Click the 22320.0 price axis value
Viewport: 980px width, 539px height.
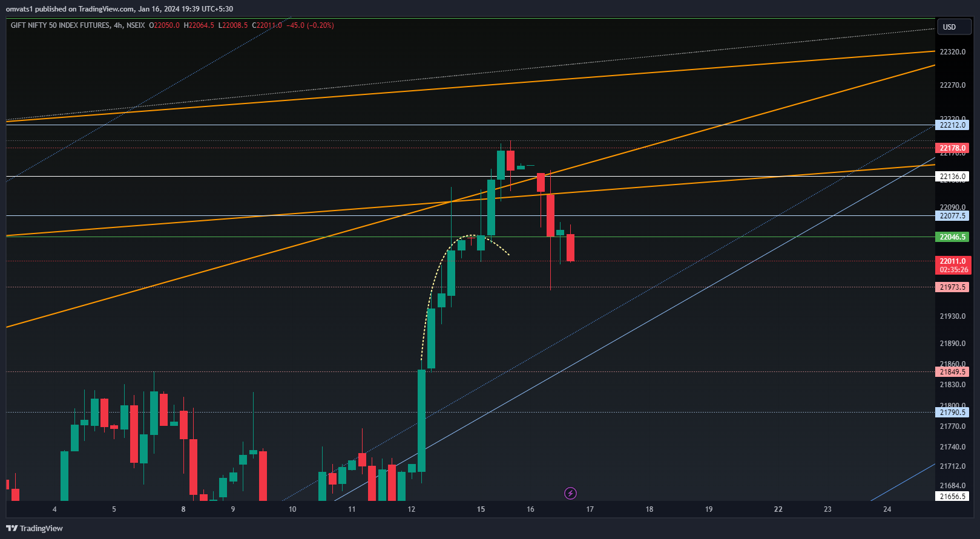952,52
